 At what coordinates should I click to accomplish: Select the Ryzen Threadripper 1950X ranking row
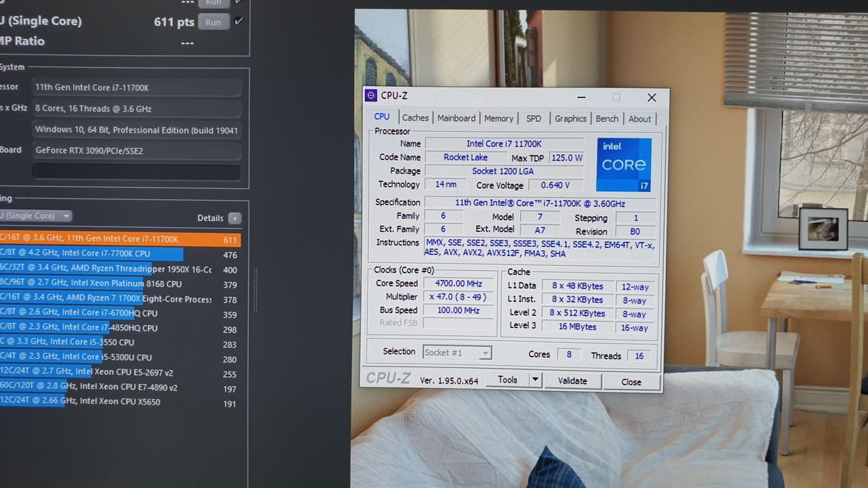click(x=120, y=269)
